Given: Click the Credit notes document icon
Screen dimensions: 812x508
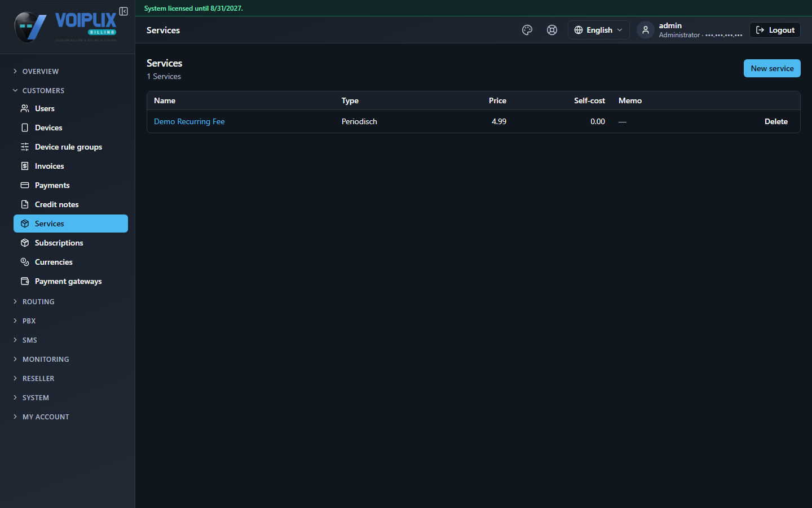Looking at the screenshot, I should point(25,204).
